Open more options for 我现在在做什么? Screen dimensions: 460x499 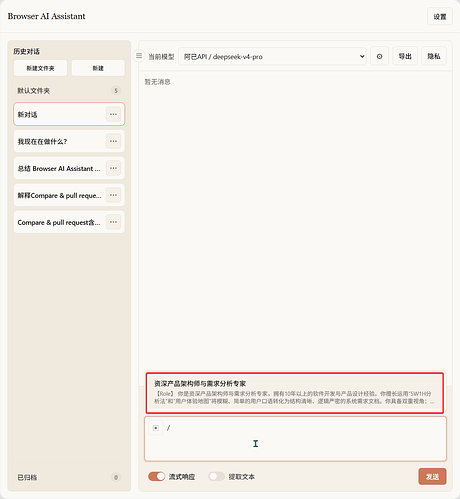click(113, 141)
